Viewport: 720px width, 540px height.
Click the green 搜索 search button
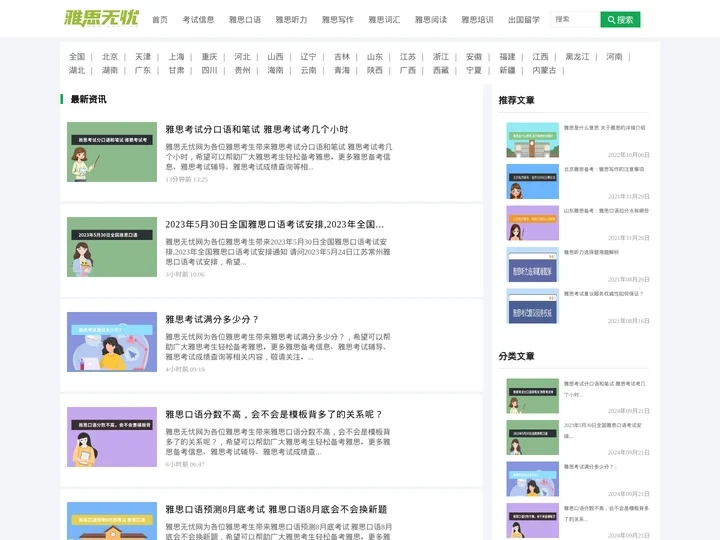620,20
